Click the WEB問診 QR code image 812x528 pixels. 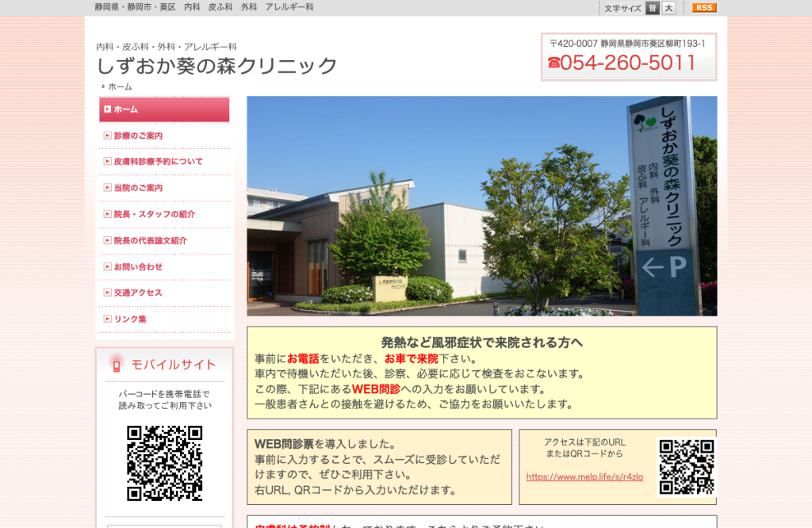(x=687, y=467)
